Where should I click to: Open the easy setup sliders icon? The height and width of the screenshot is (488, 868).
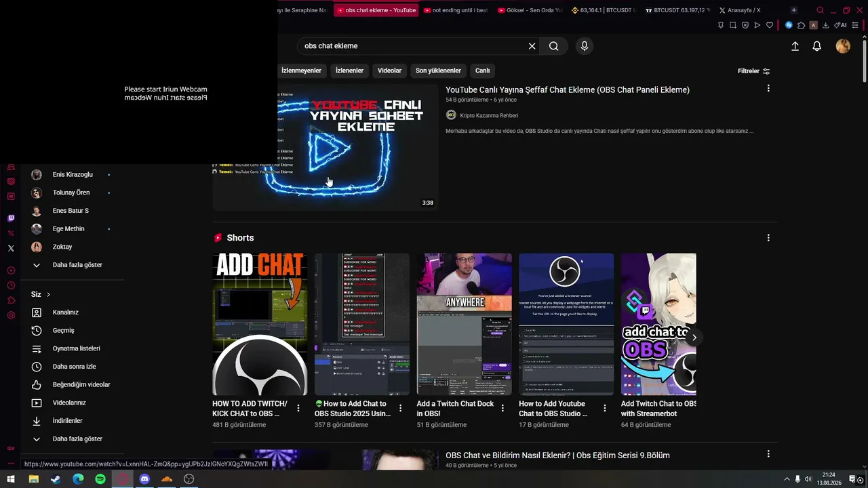coord(855,25)
